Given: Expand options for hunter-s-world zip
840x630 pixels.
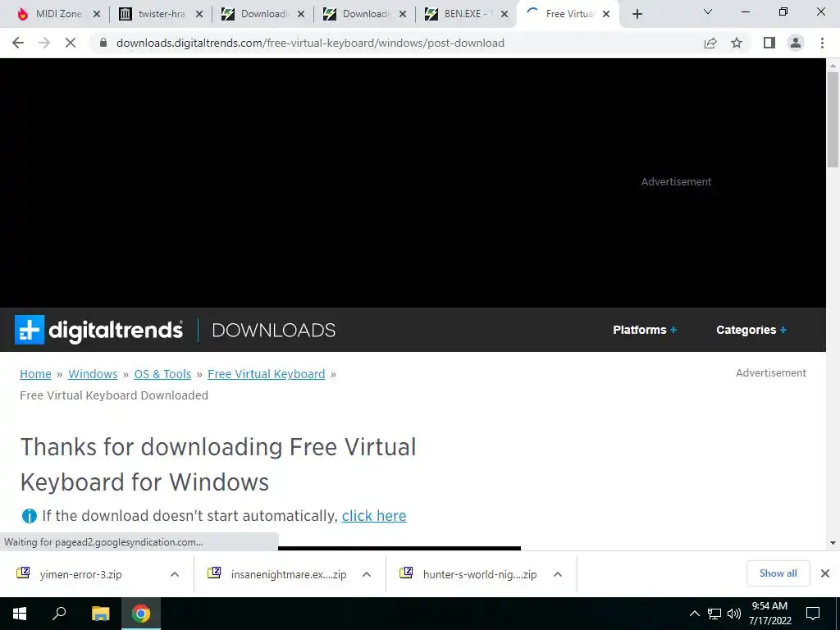Looking at the screenshot, I should (x=558, y=574).
